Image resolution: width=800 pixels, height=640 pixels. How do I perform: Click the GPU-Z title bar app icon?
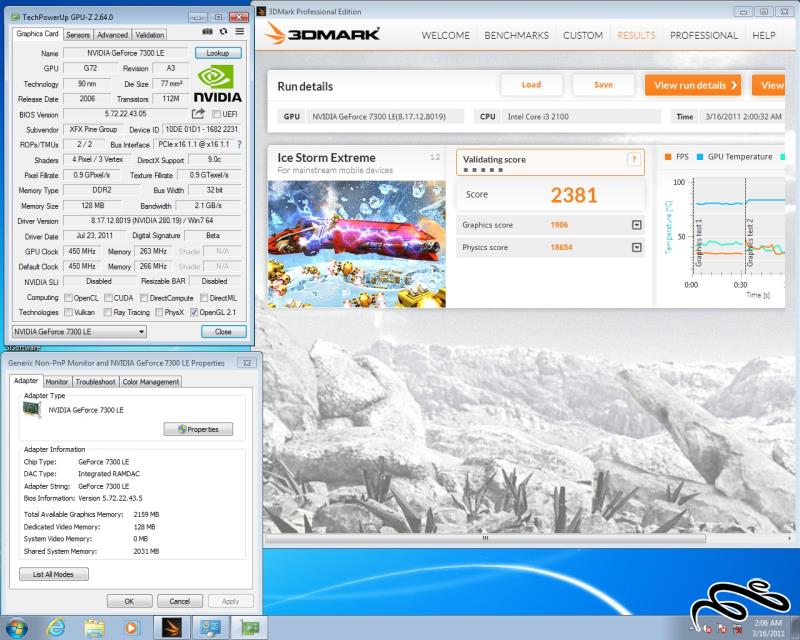(x=16, y=17)
